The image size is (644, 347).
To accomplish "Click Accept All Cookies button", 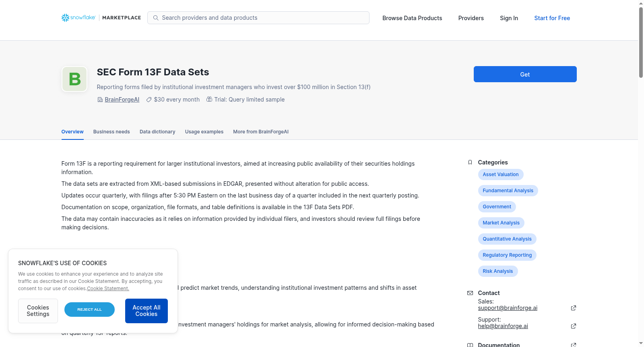I will [x=147, y=311].
